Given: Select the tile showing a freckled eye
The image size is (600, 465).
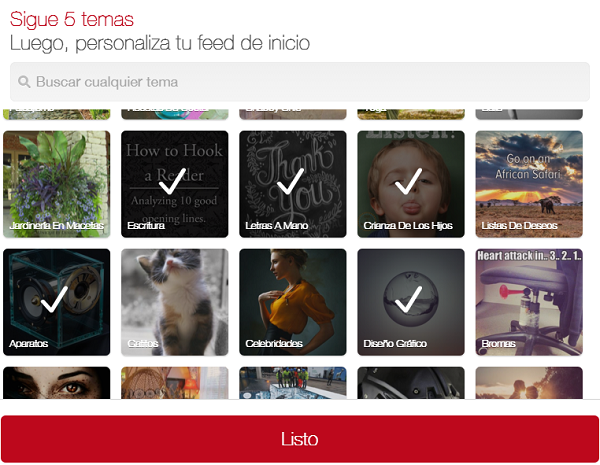Looking at the screenshot, I should click(x=57, y=383).
